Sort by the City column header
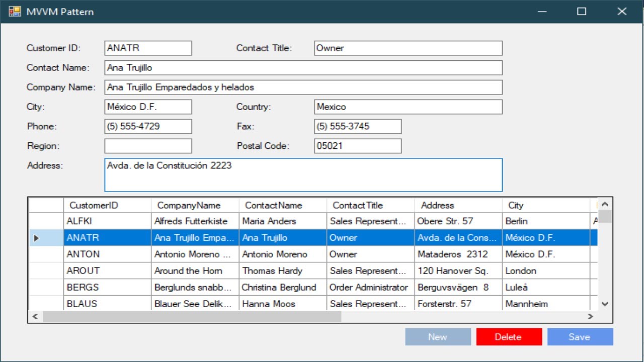The image size is (644, 362). 546,205
